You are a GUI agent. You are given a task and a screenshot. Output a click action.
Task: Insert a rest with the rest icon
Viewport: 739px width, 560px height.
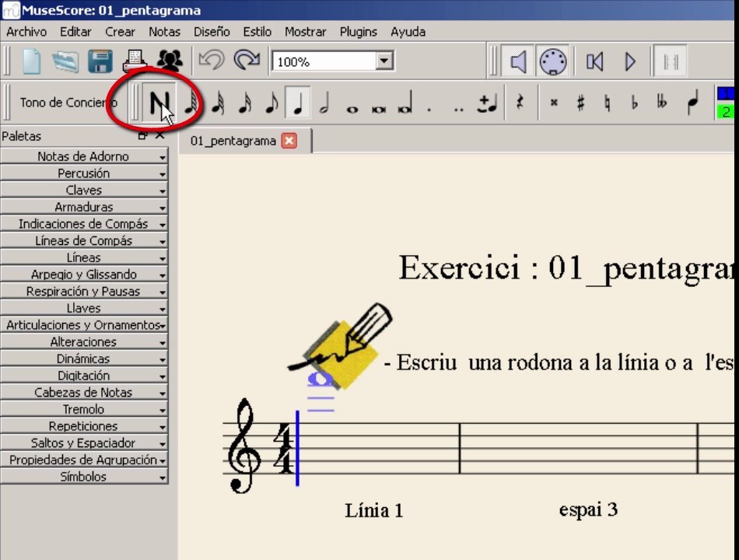point(520,103)
